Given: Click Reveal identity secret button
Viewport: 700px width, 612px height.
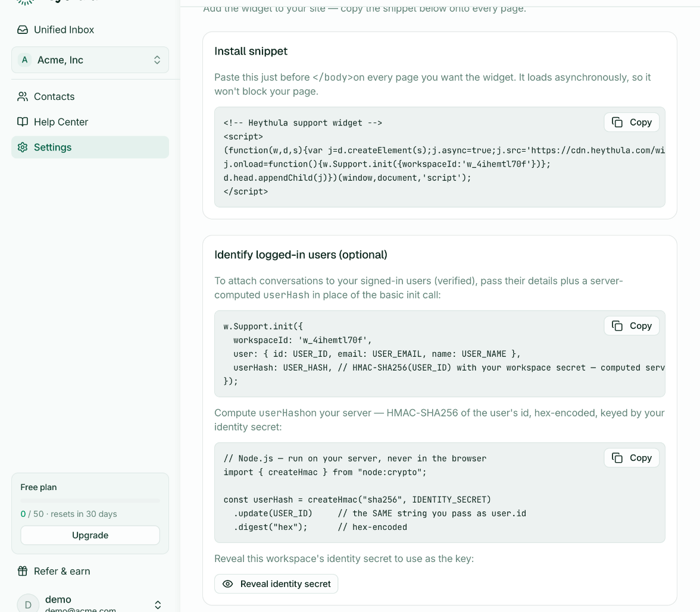Looking at the screenshot, I should tap(276, 584).
